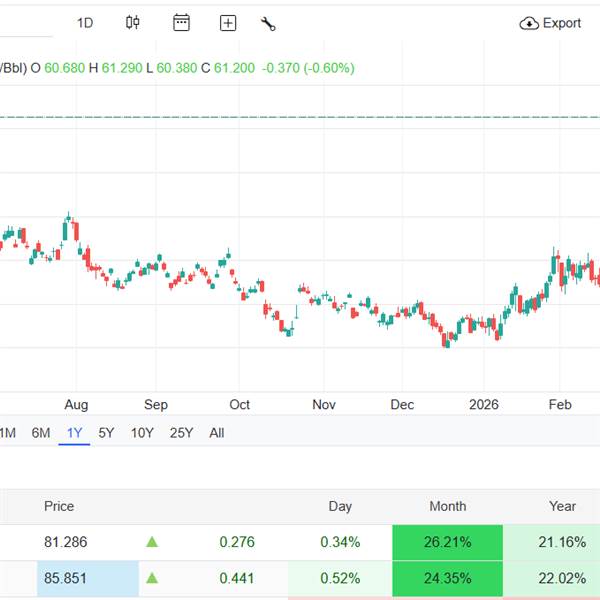Click green up arrow in 85.851 row
600x600 pixels.
(152, 578)
